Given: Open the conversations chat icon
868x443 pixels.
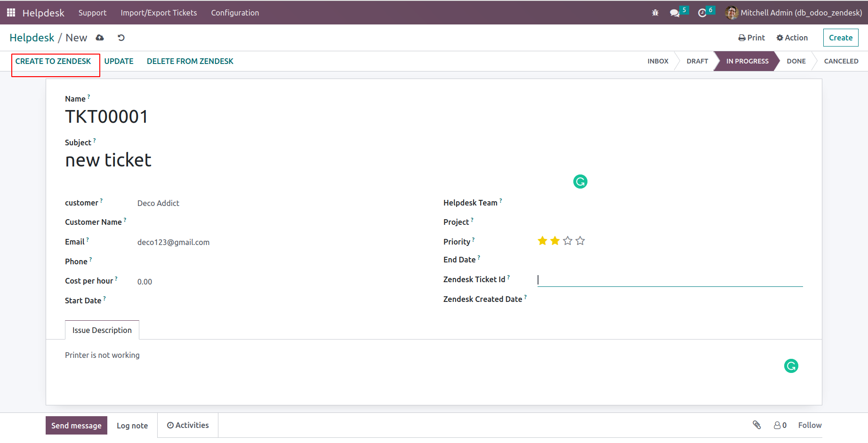Looking at the screenshot, I should click(675, 13).
